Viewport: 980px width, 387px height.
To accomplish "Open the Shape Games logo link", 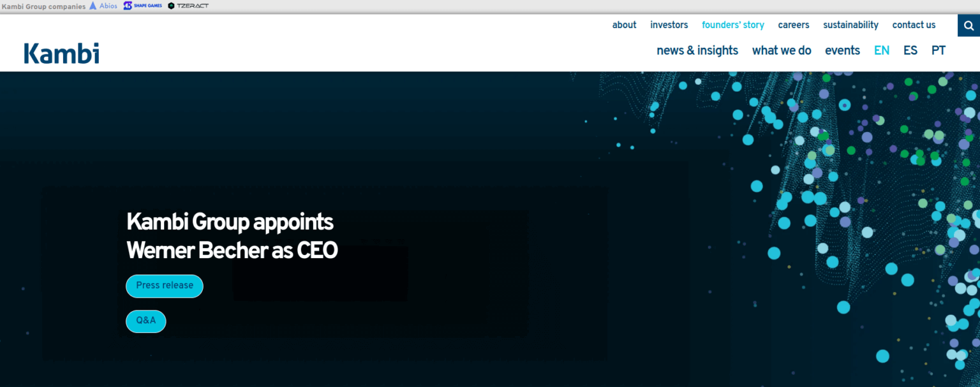I will (143, 6).
